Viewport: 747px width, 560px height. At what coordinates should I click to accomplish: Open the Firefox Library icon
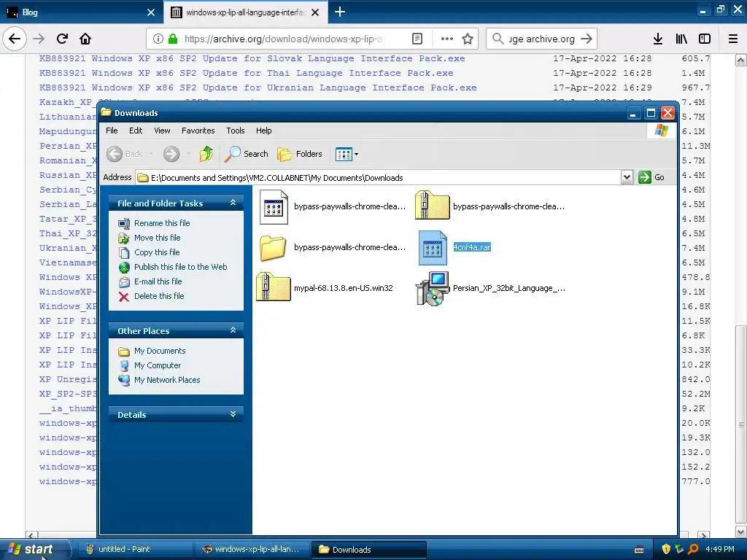pyautogui.click(x=681, y=39)
